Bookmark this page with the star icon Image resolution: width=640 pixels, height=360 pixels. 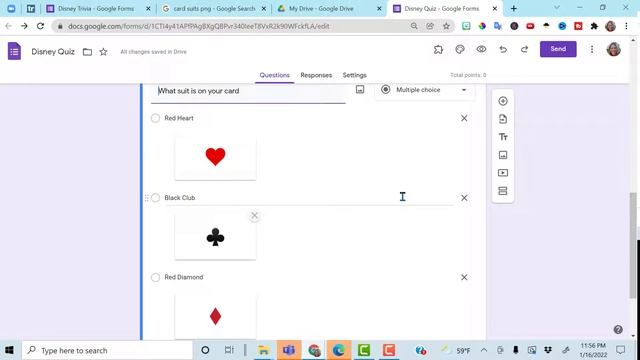click(x=446, y=26)
